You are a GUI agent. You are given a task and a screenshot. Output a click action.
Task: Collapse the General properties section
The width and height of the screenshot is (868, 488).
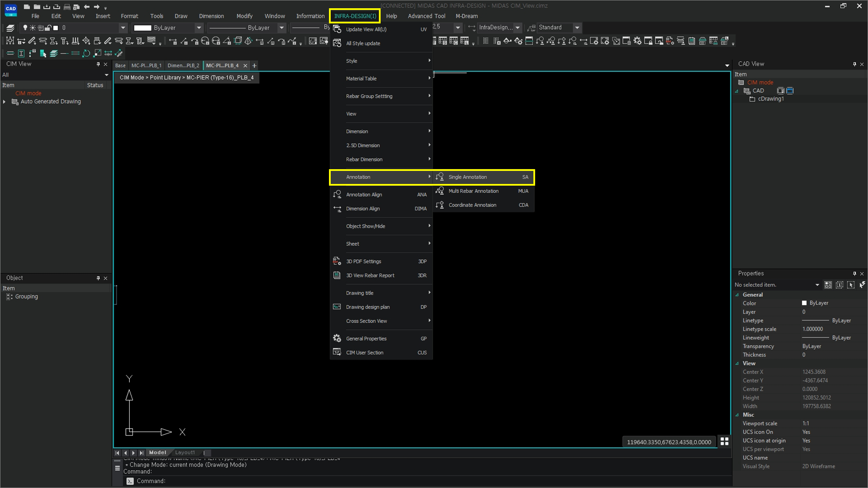(737, 295)
